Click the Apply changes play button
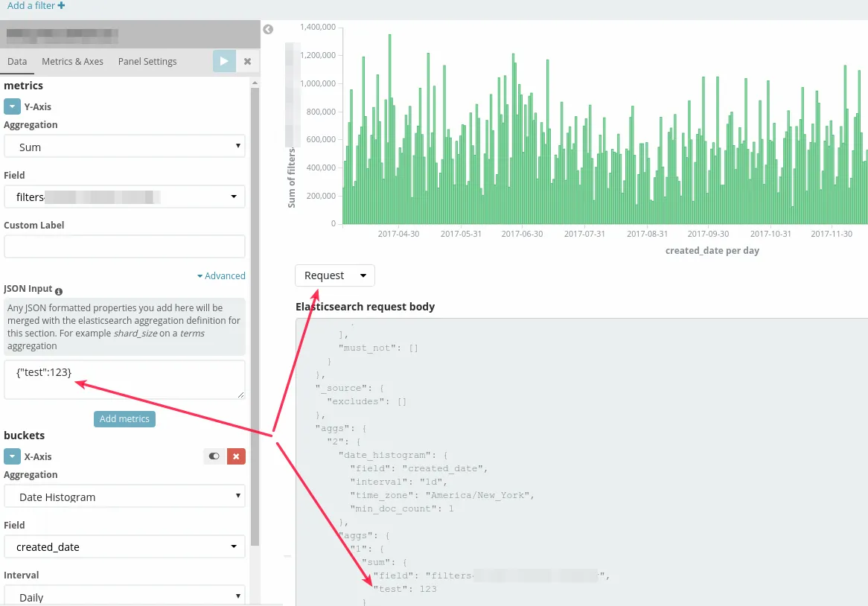868x606 pixels. coord(224,62)
